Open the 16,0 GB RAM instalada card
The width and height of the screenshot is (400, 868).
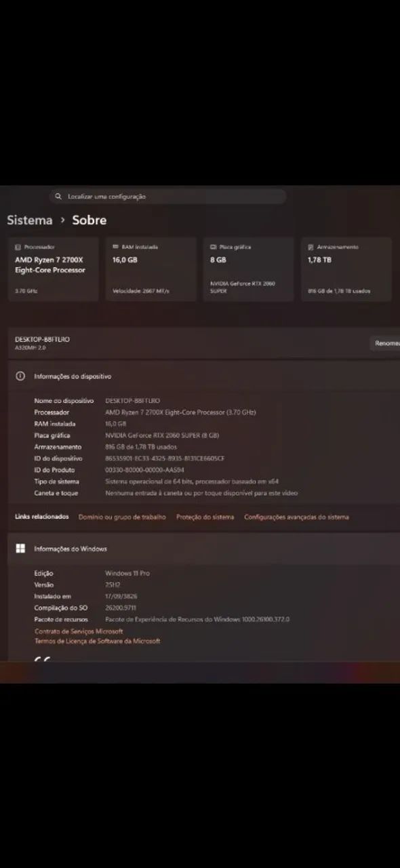[151, 269]
